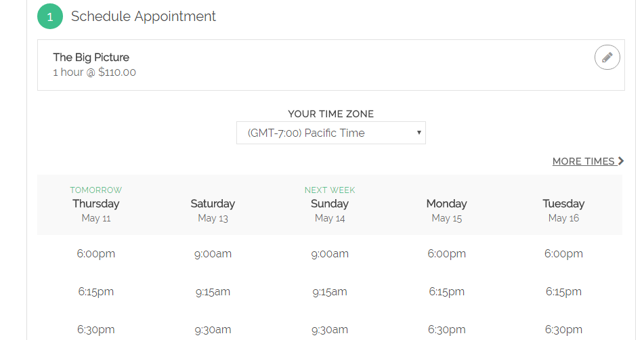Click the MORE TIMES link

[x=583, y=161]
